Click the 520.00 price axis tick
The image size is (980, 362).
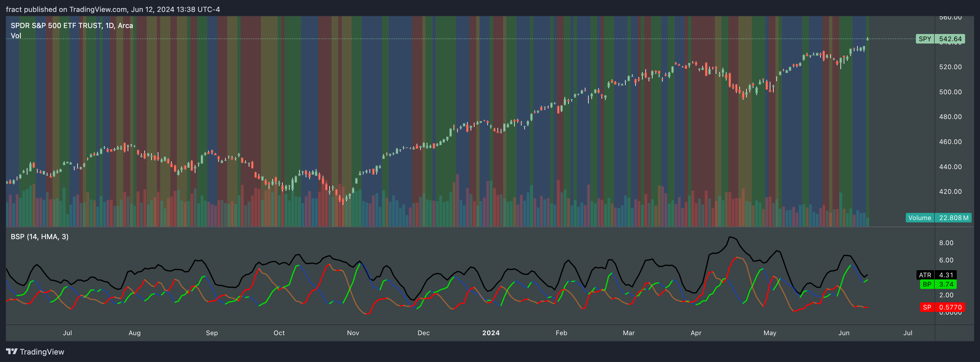coord(950,67)
